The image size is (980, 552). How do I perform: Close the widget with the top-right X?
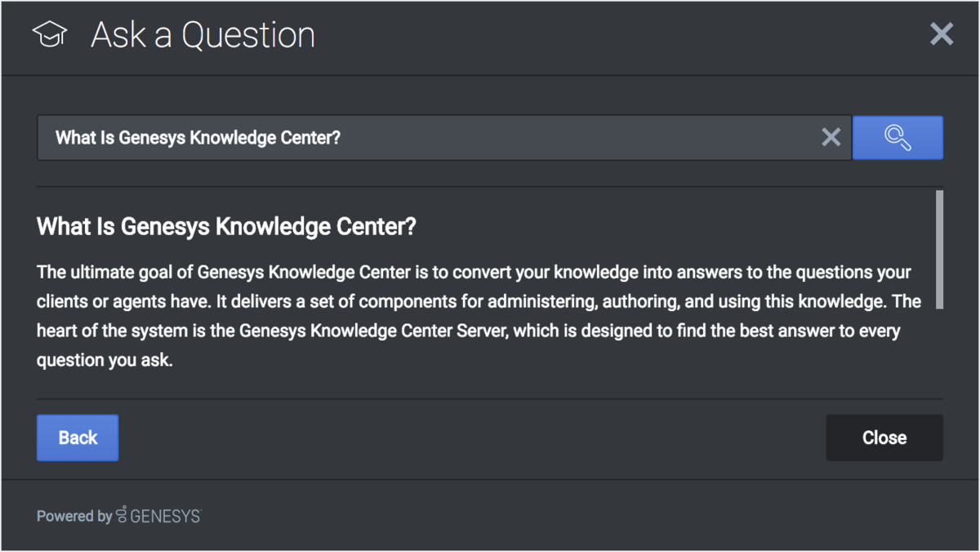(x=942, y=34)
